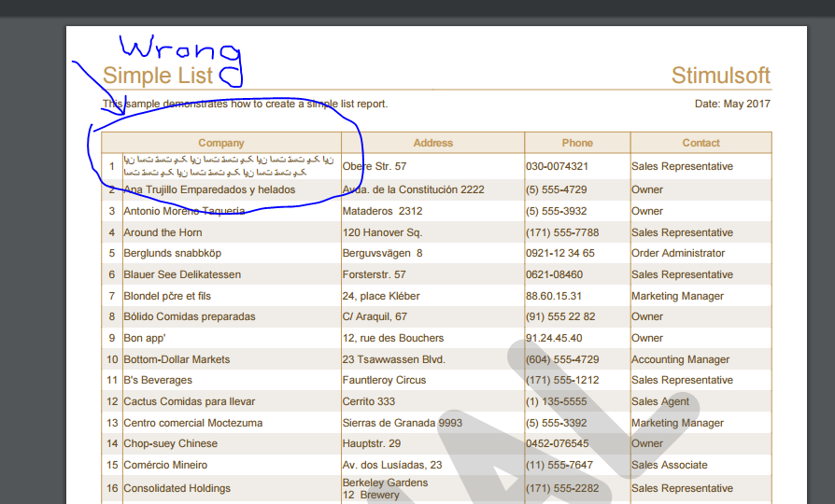Click the phone number '(171) 555-2282'

point(562,488)
